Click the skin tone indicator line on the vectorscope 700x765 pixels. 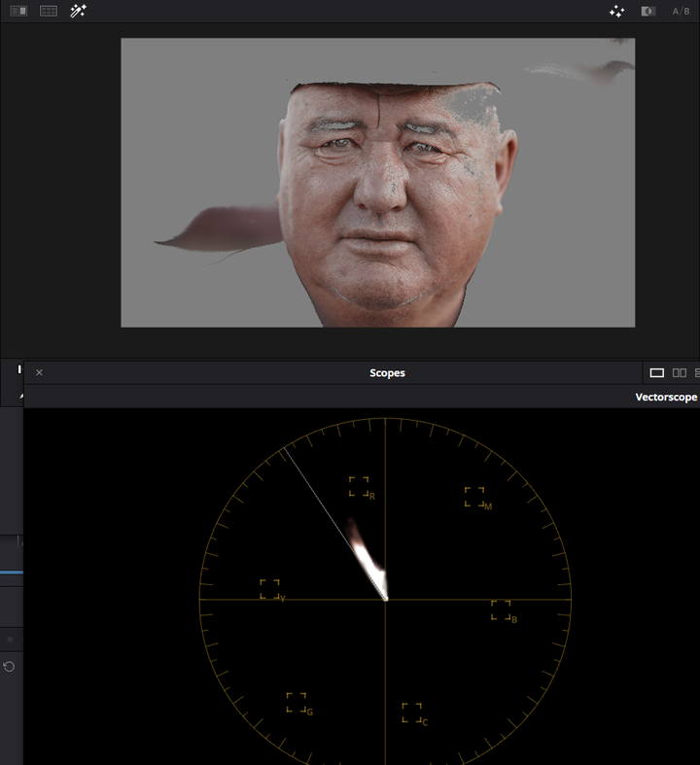(334, 524)
